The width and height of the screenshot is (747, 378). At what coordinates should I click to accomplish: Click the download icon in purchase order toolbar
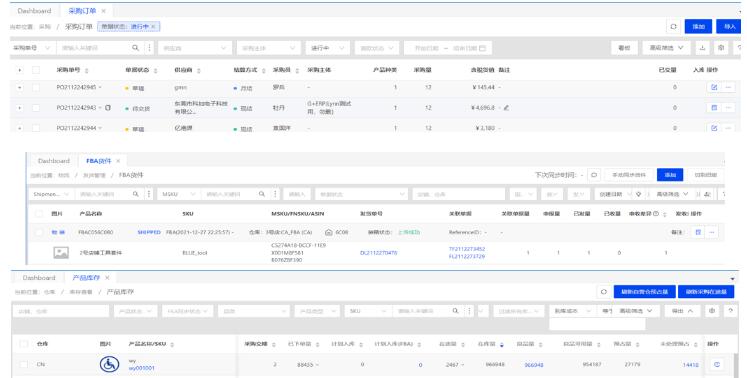702,48
